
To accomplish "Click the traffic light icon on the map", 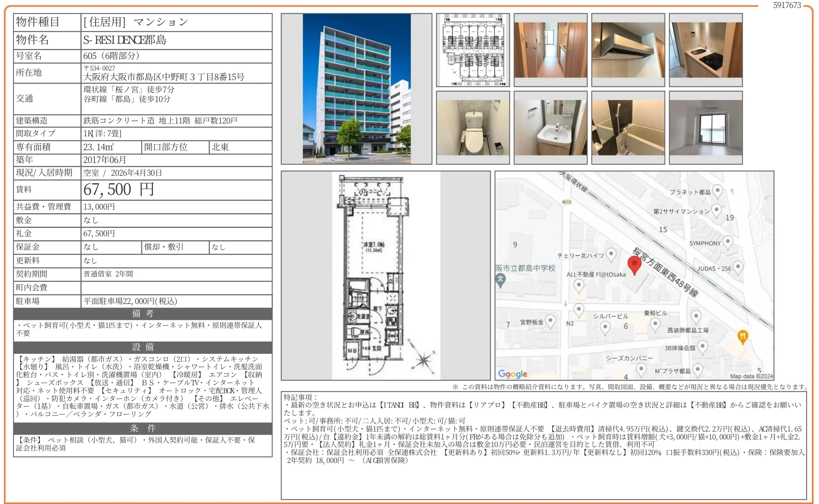I will pos(566,202).
